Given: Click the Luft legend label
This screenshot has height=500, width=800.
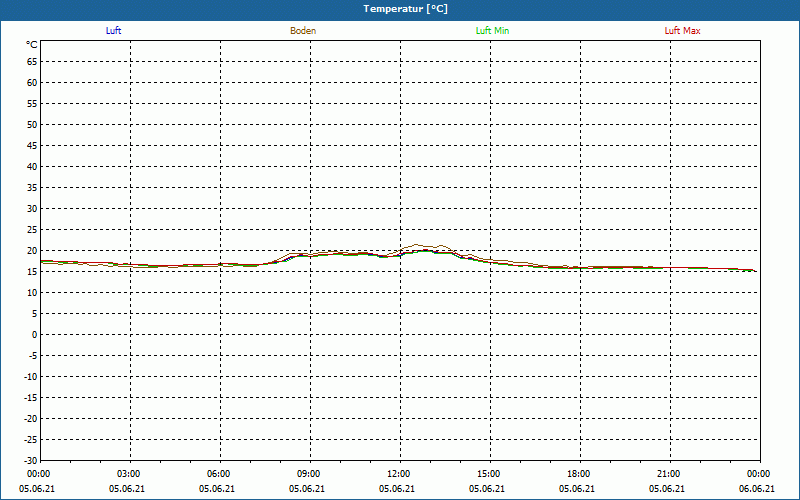Looking at the screenshot, I should coord(113,31).
